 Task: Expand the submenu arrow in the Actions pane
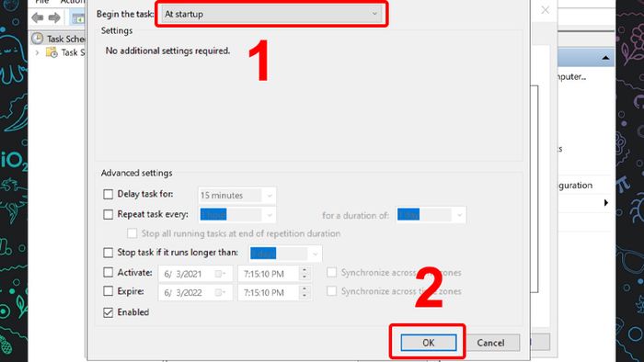[605, 202]
